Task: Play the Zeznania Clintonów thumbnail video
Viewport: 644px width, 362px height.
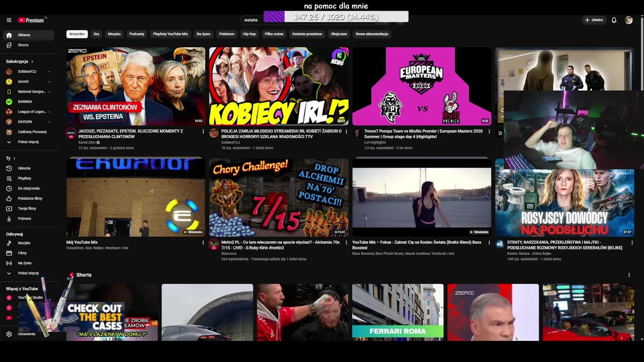Action: (136, 86)
